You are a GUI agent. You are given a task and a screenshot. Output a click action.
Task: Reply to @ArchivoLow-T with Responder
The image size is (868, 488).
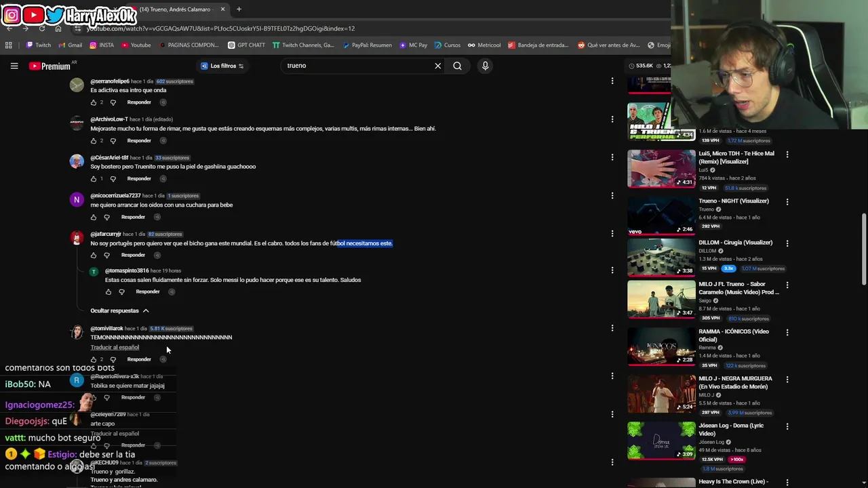click(x=139, y=141)
